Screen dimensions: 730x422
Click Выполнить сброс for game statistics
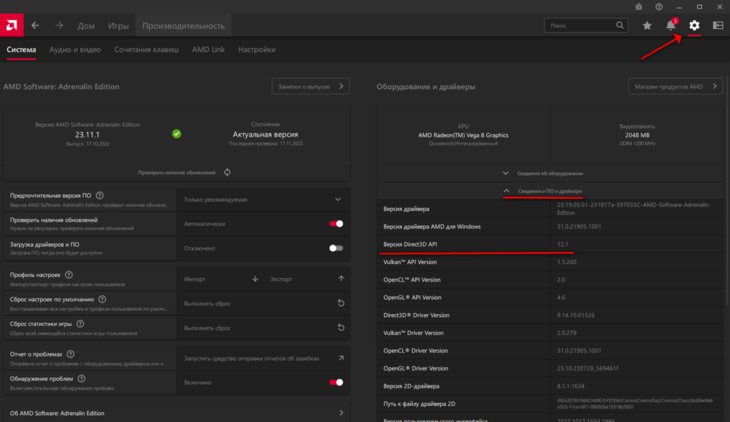[207, 328]
